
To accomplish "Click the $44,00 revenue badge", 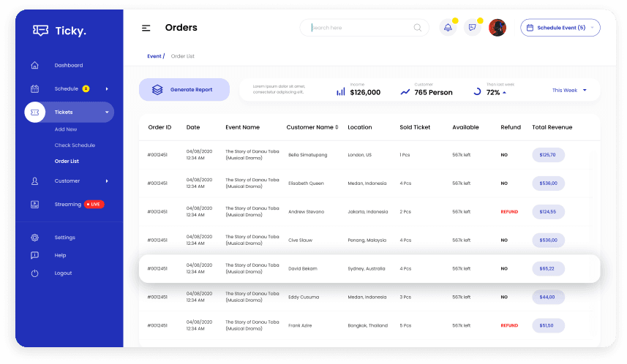I will [x=548, y=297].
